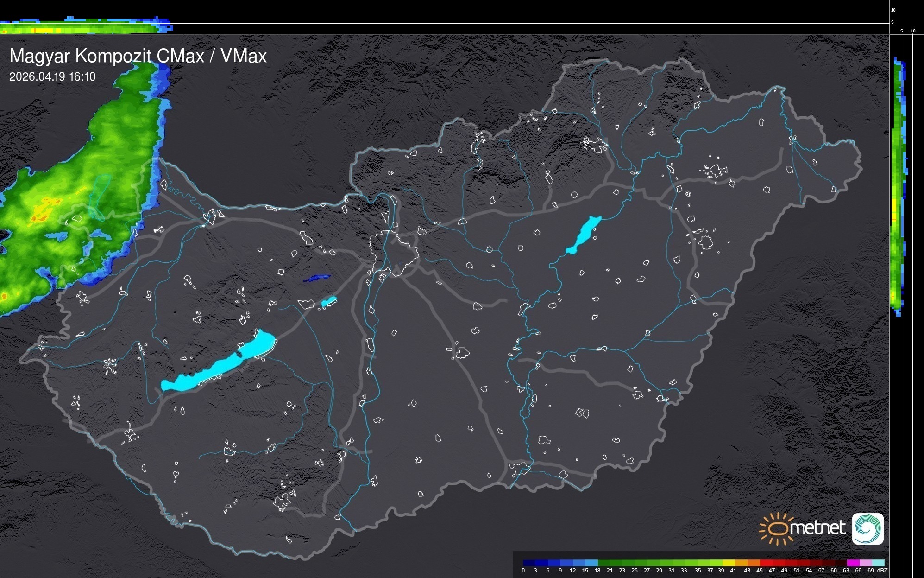924x578 pixels.
Task: Click the Magyar Kompozit CMax / VMax title
Action: pos(138,56)
